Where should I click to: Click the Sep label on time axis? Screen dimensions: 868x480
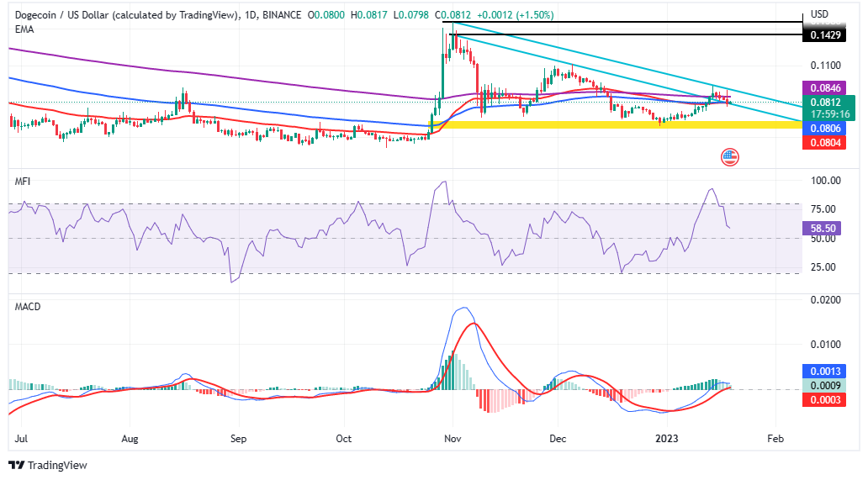point(238,439)
